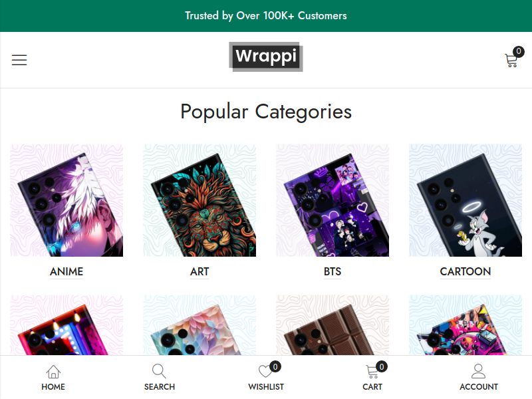This screenshot has width=532, height=399.
Task: Select the anime phone skin thumbnail
Action: click(66, 200)
